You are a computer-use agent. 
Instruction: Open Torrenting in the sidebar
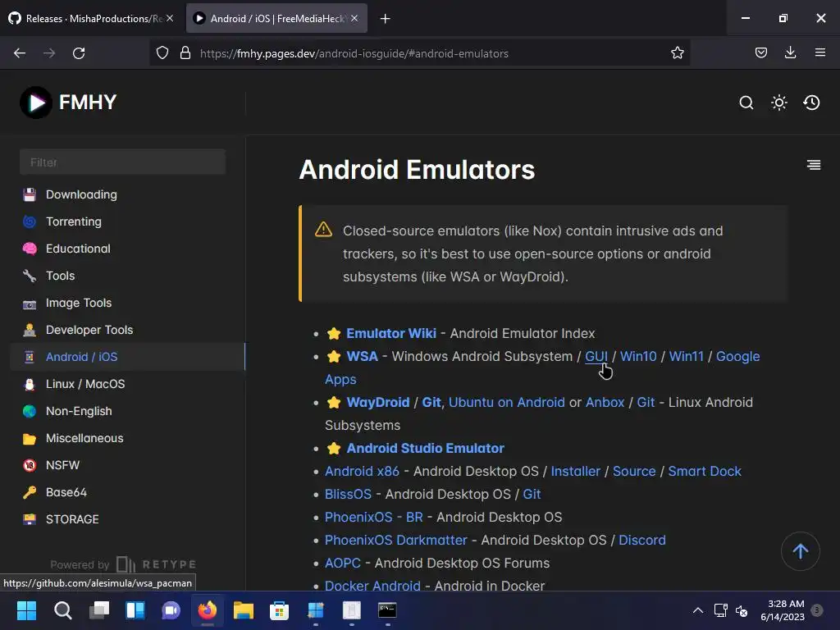[73, 221]
